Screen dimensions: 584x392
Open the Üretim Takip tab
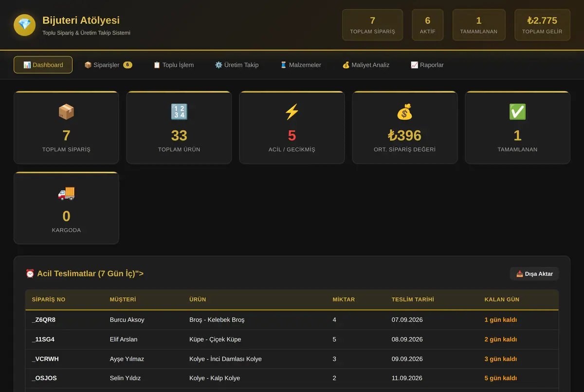[237, 65]
